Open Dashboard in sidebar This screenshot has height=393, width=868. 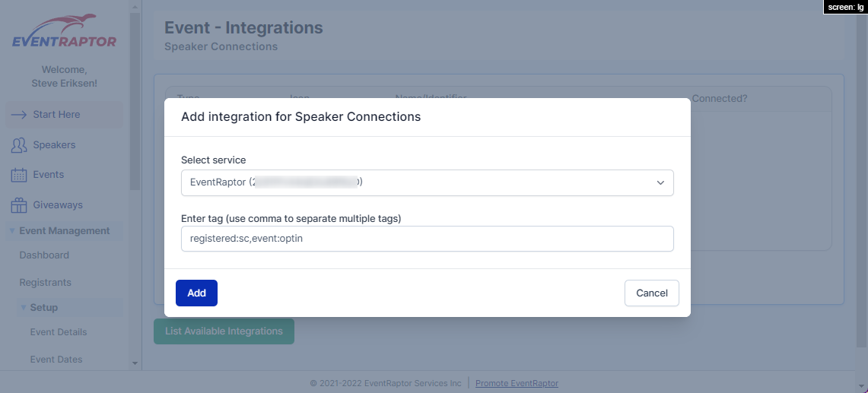pos(44,255)
